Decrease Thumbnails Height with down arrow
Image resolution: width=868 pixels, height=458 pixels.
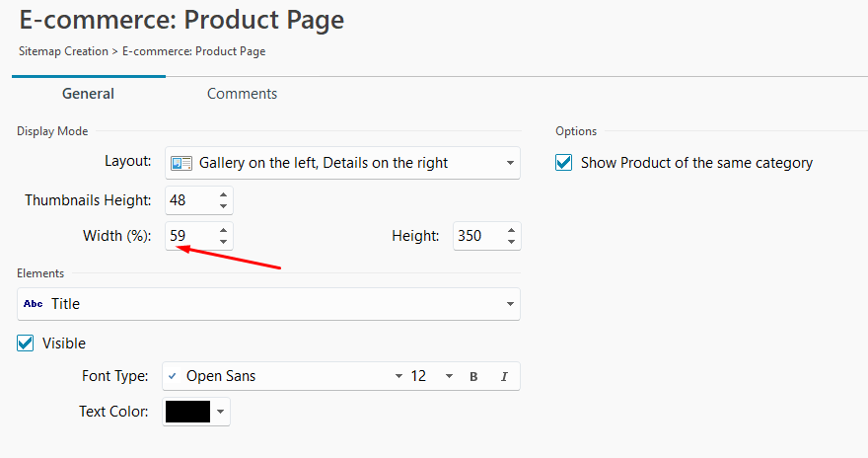pyautogui.click(x=224, y=206)
